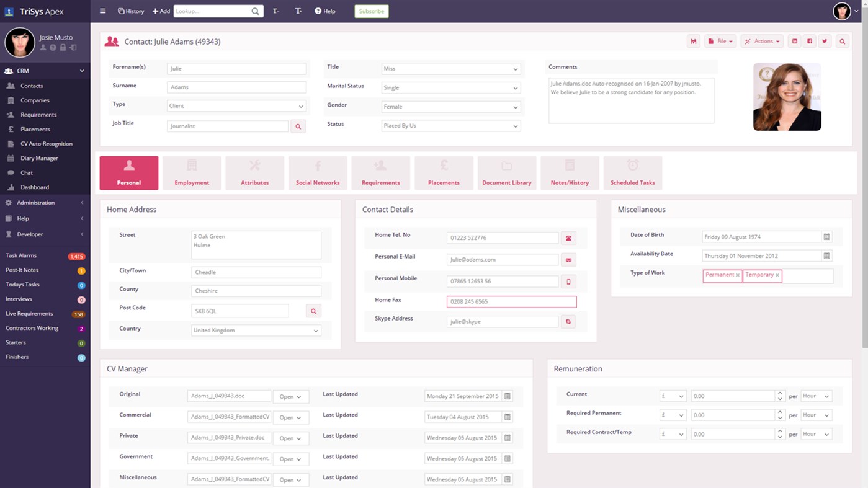Open the Placements tab
Image resolution: width=868 pixels, height=488 pixels.
coord(444,172)
